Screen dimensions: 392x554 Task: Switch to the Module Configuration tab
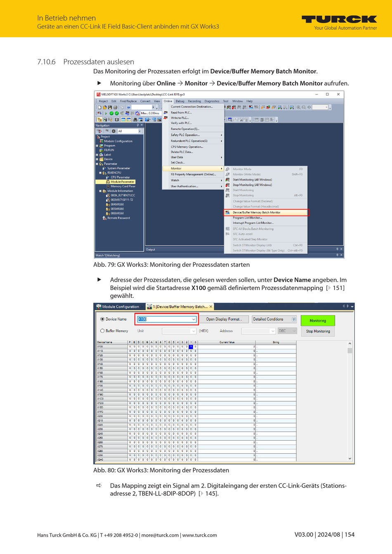pos(118,306)
